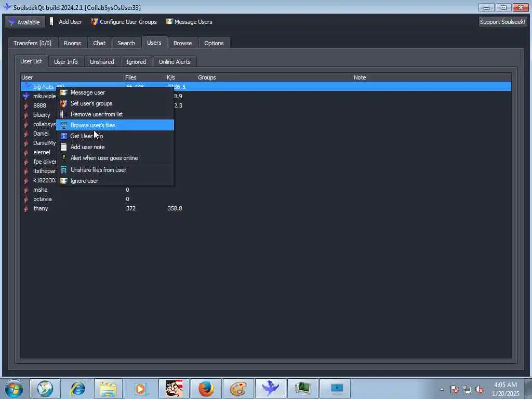The height and width of the screenshot is (399, 532).
Task: Click the Support Soulseek! button
Action: coord(502,22)
